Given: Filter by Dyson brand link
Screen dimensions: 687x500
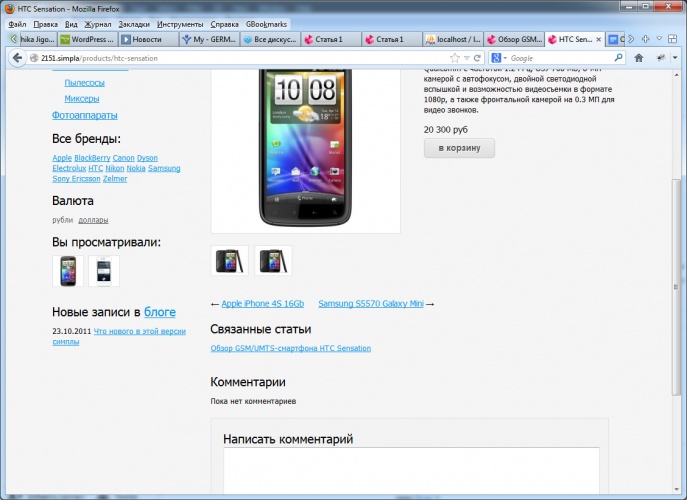Looking at the screenshot, I should click(x=147, y=158).
